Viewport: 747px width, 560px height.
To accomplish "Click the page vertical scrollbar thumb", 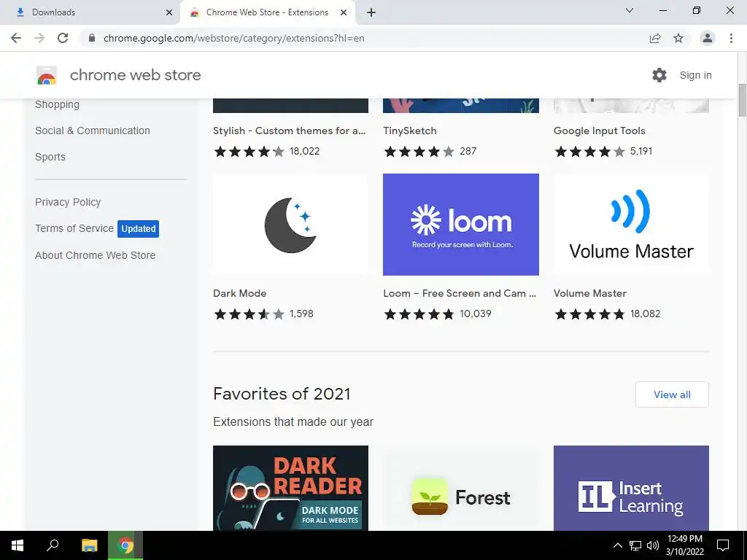I will point(742,100).
